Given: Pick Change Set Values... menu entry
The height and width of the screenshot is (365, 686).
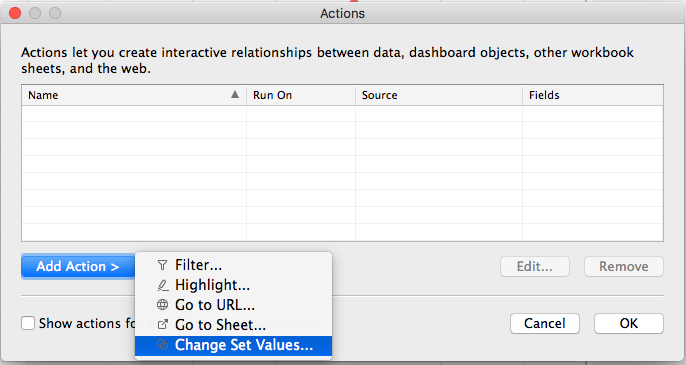Looking at the screenshot, I should (233, 345).
